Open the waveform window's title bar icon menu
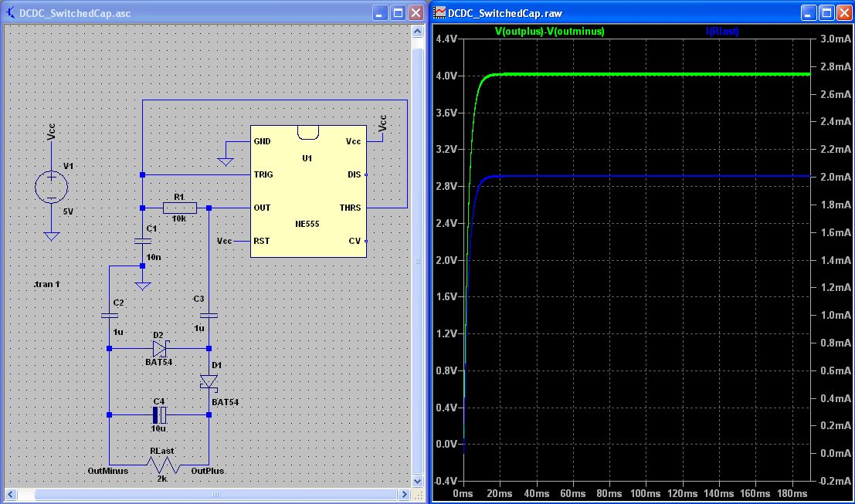 [439, 13]
